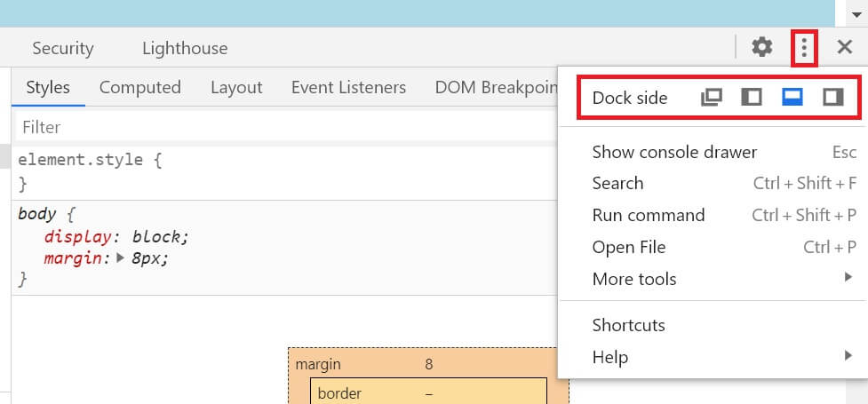This screenshot has height=404, width=868.
Task: Select Run command menu entry
Action: point(648,215)
